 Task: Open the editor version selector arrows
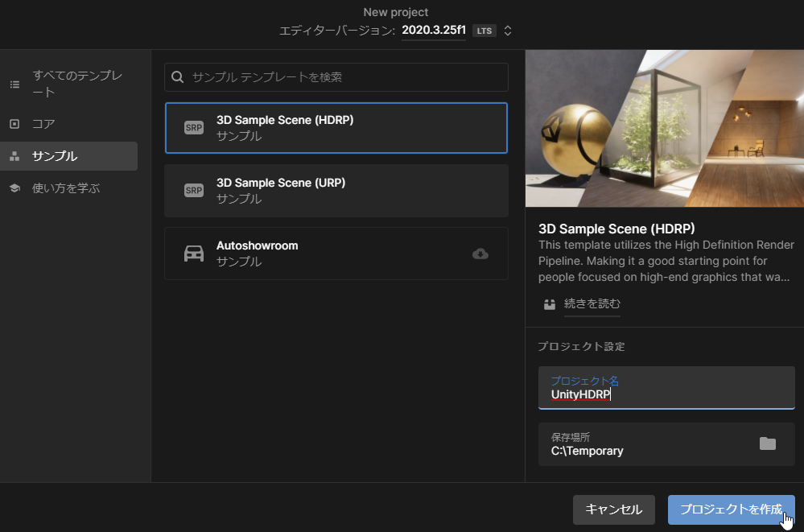tap(508, 31)
